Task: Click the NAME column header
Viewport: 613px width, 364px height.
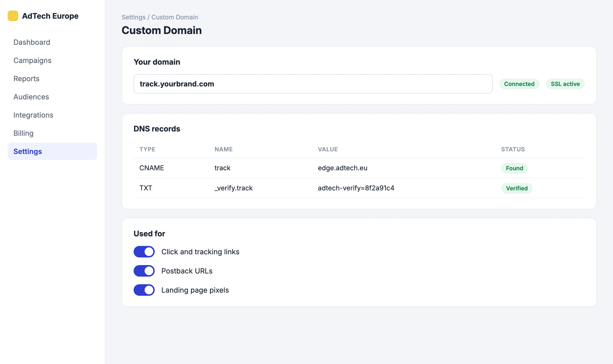Action: pyautogui.click(x=224, y=149)
